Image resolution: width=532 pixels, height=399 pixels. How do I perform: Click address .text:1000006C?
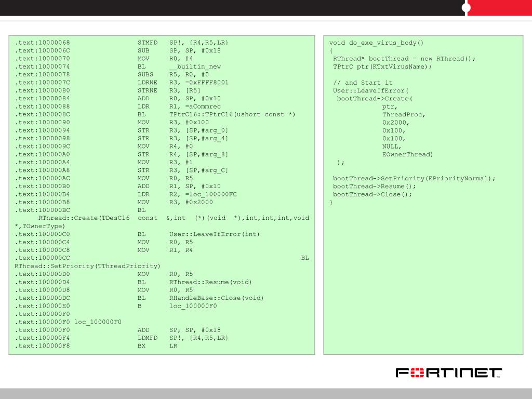43,50
